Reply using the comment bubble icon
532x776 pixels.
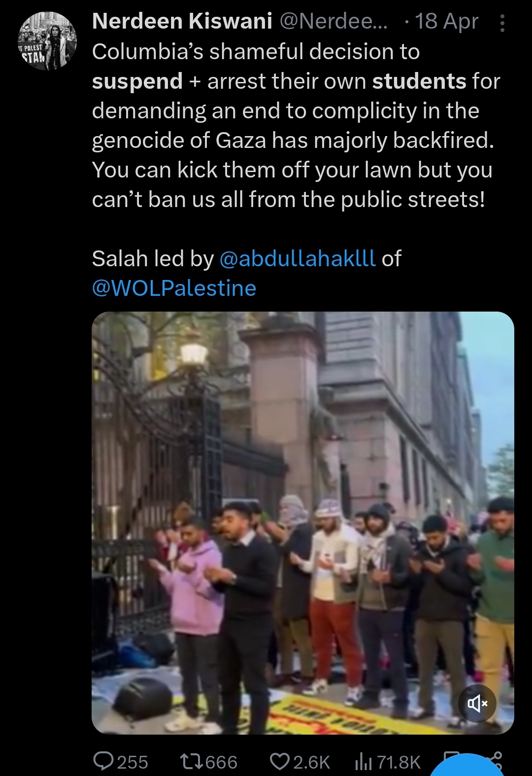point(103,762)
